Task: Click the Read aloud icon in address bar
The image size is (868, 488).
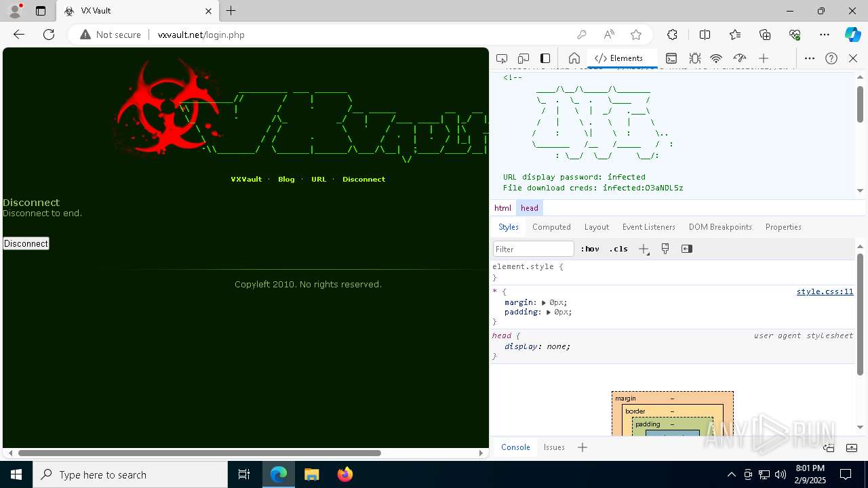Action: (x=609, y=35)
